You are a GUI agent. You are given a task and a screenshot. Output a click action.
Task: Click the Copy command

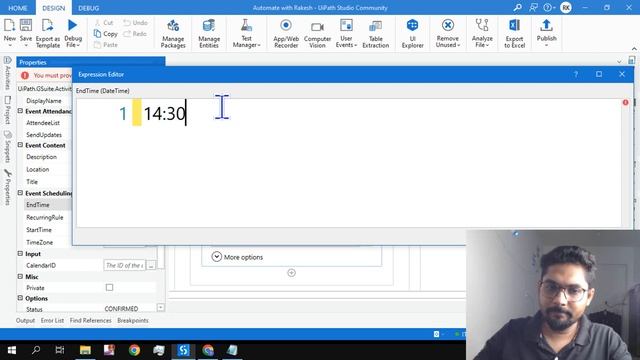click(x=105, y=33)
